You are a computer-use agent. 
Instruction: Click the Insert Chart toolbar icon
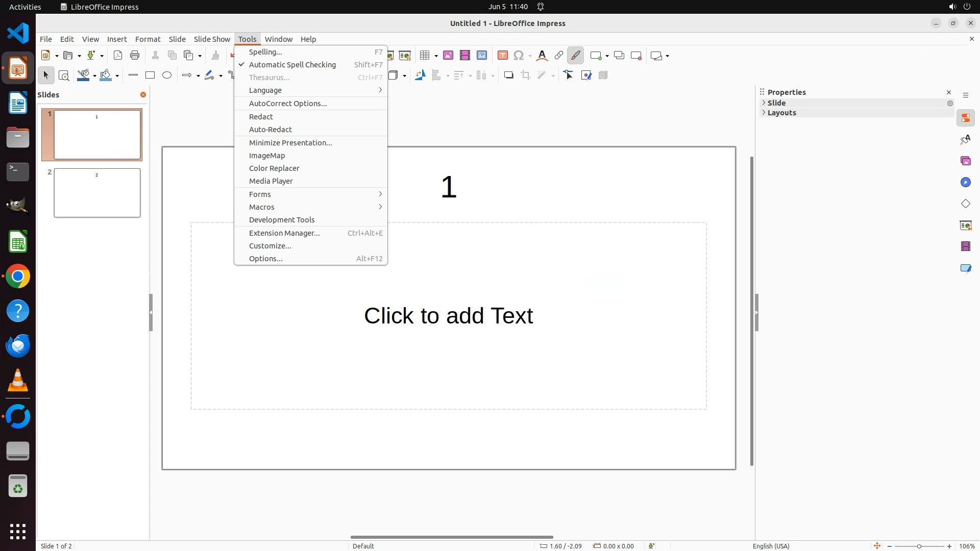(482, 56)
